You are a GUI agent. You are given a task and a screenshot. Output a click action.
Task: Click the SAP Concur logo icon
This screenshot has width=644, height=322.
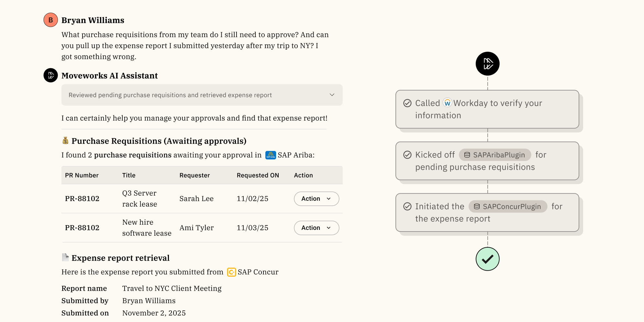pyautogui.click(x=231, y=272)
